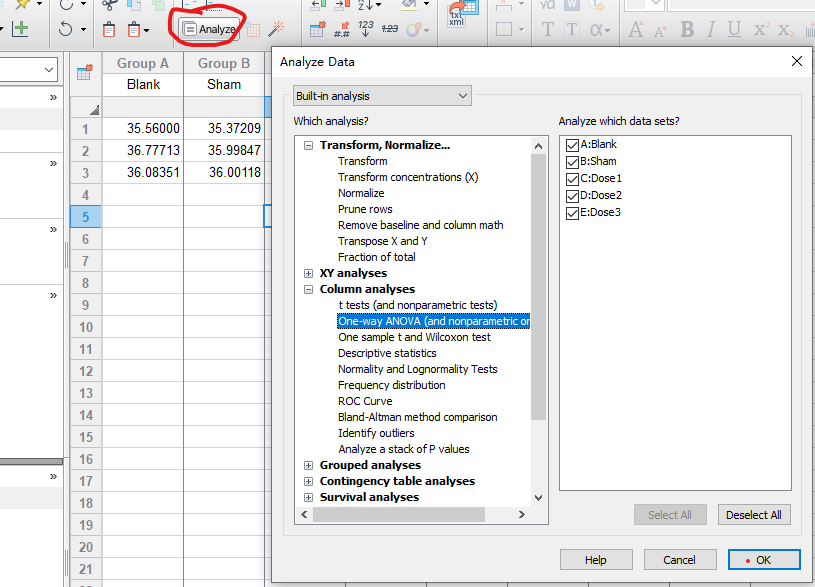Screen dimensions: 815x587
Task: Click the alpha Greek symbol icon
Action: 597,30
